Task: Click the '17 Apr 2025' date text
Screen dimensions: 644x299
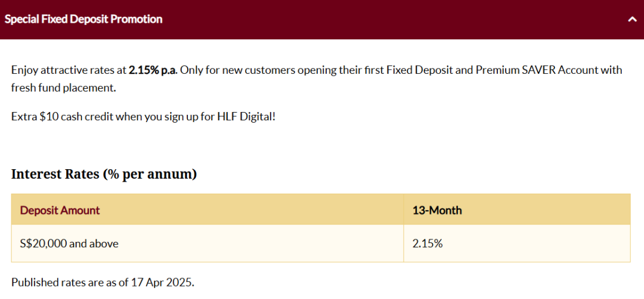Action: coord(163,282)
